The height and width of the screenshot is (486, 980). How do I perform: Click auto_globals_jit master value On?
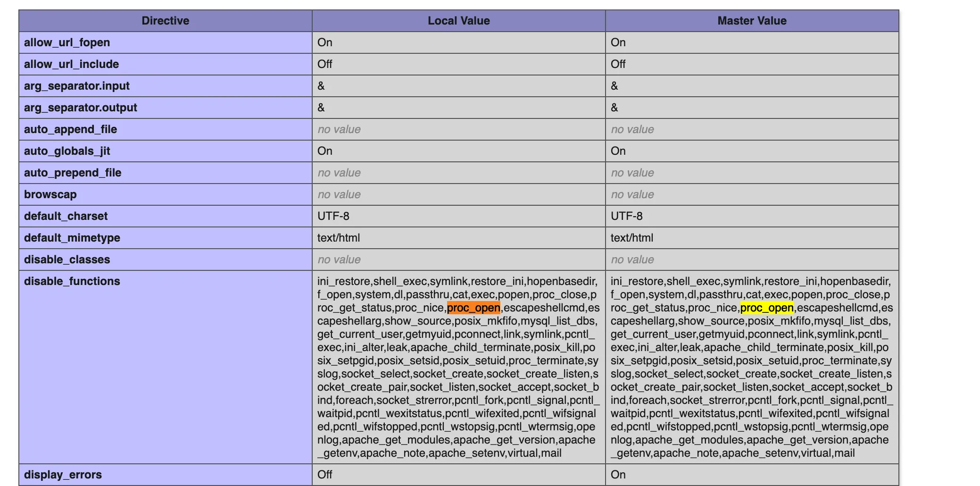(x=618, y=151)
